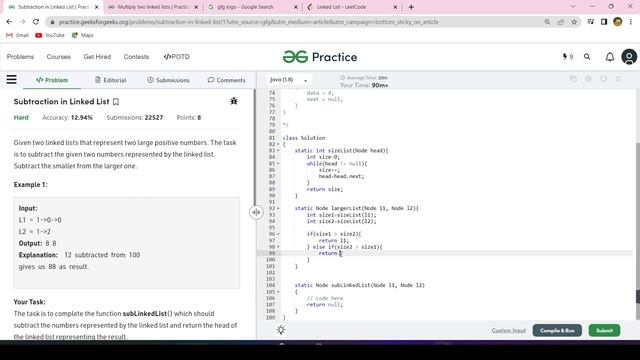Collapse the else-if fold at line 98
The height and width of the screenshot is (360, 640).
pos(278,247)
